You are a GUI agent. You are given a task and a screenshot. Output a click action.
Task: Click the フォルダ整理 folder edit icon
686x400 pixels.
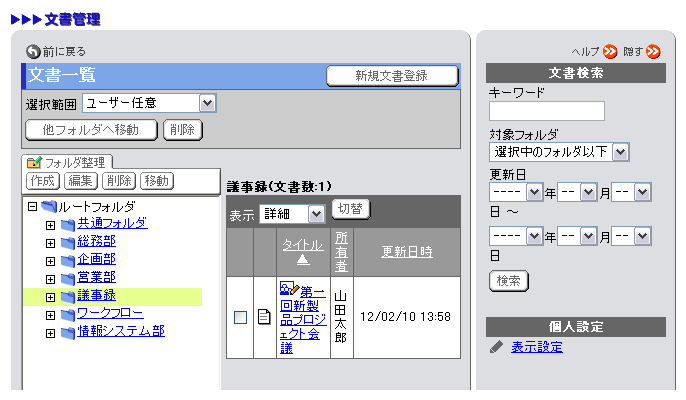[35, 163]
